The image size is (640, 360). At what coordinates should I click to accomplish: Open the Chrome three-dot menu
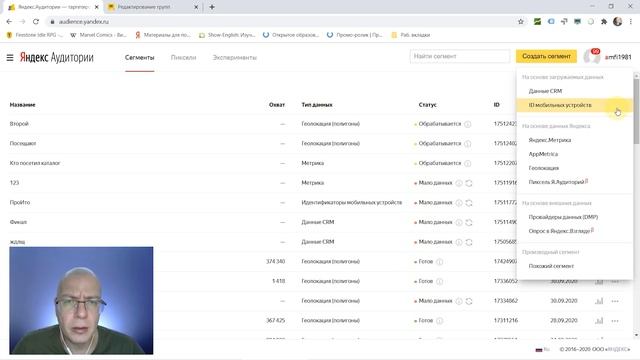pyautogui.click(x=631, y=22)
